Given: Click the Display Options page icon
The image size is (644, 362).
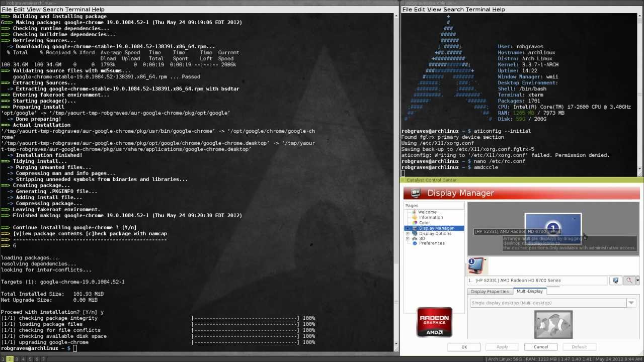Looking at the screenshot, I should [x=415, y=233].
